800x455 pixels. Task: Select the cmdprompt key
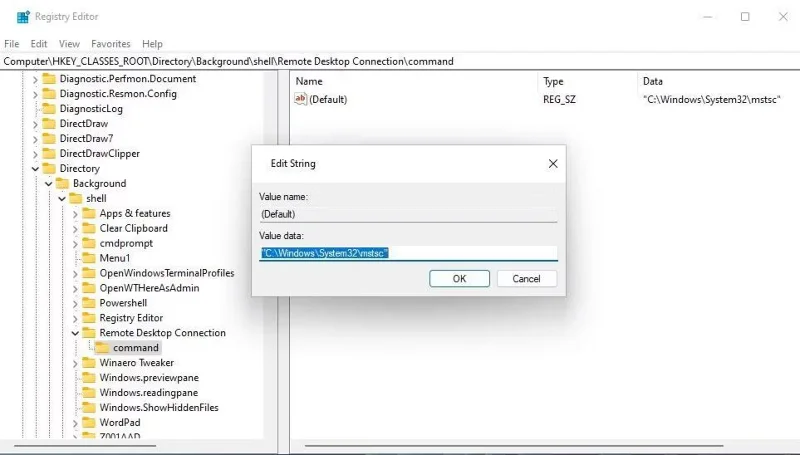coord(126,243)
